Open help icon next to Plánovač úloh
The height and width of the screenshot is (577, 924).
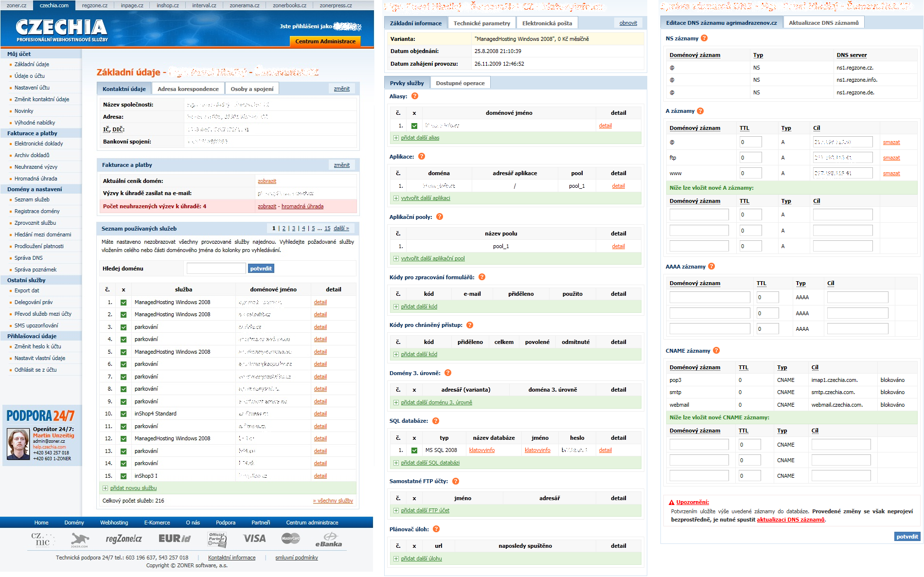point(436,529)
